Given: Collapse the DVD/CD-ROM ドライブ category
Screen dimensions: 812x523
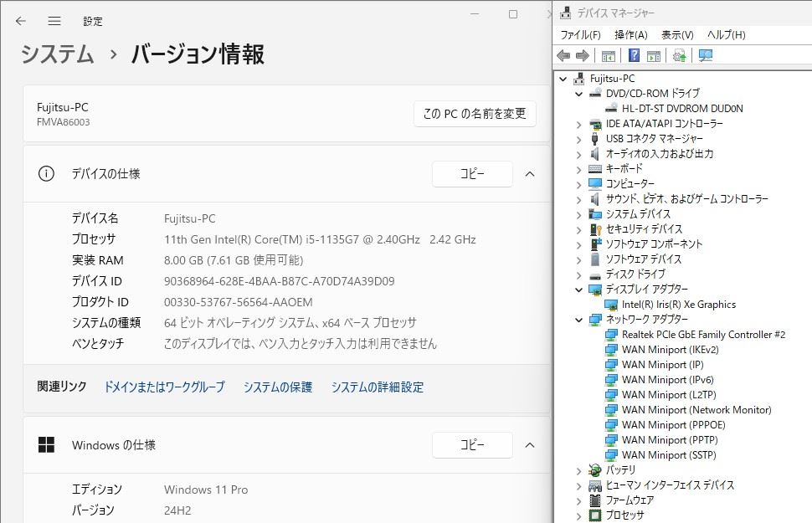Looking at the screenshot, I should tap(578, 93).
